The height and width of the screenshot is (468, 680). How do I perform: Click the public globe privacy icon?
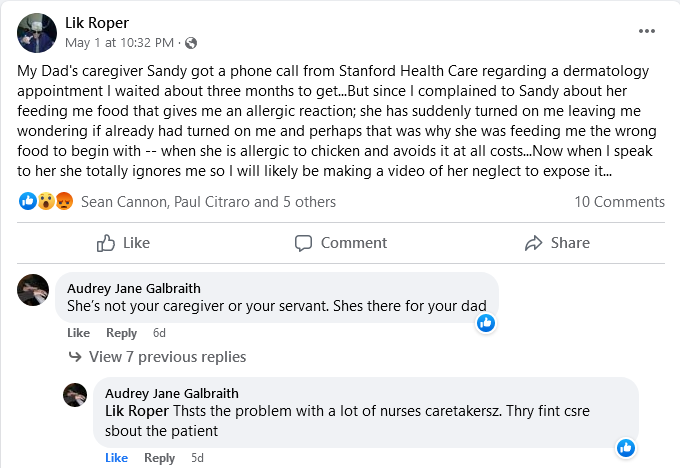(191, 43)
